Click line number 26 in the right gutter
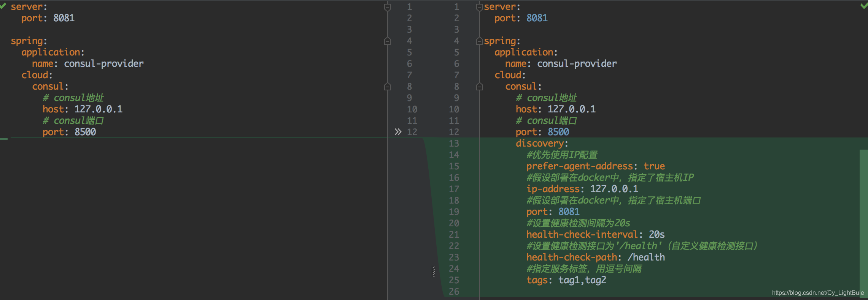868x300 pixels. [454, 292]
